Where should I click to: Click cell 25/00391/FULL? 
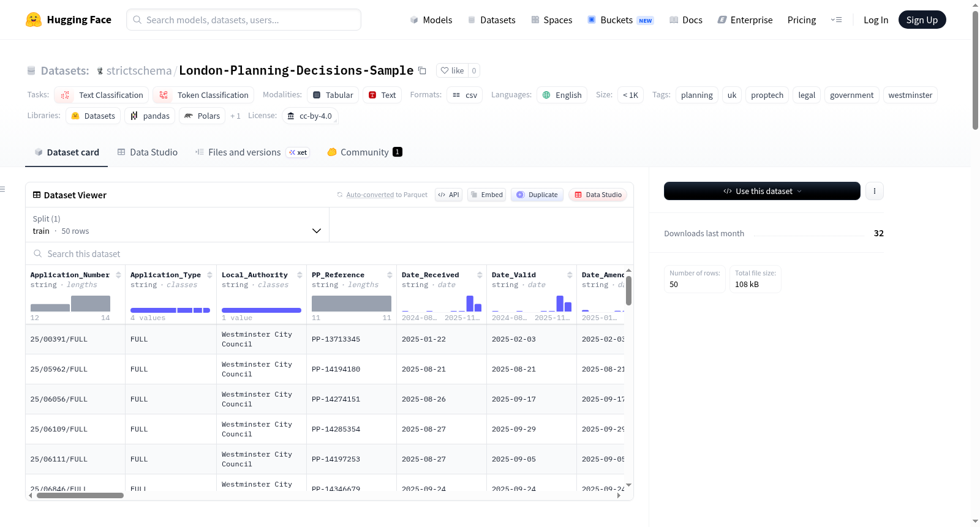(75, 339)
